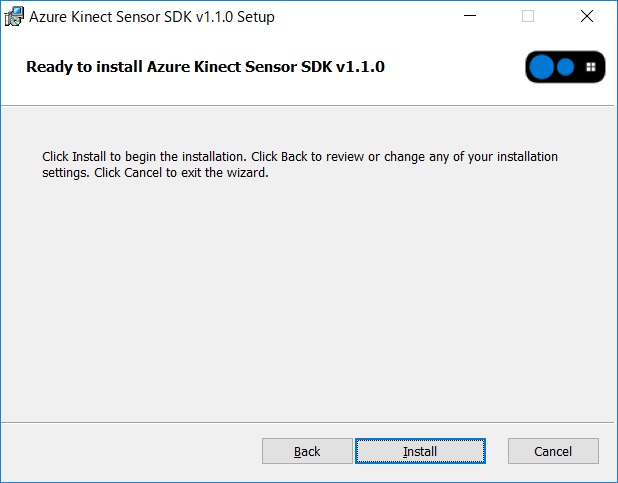618x483 pixels.
Task: Click the word 'Cancel' in the instructions text
Action: [x=143, y=173]
